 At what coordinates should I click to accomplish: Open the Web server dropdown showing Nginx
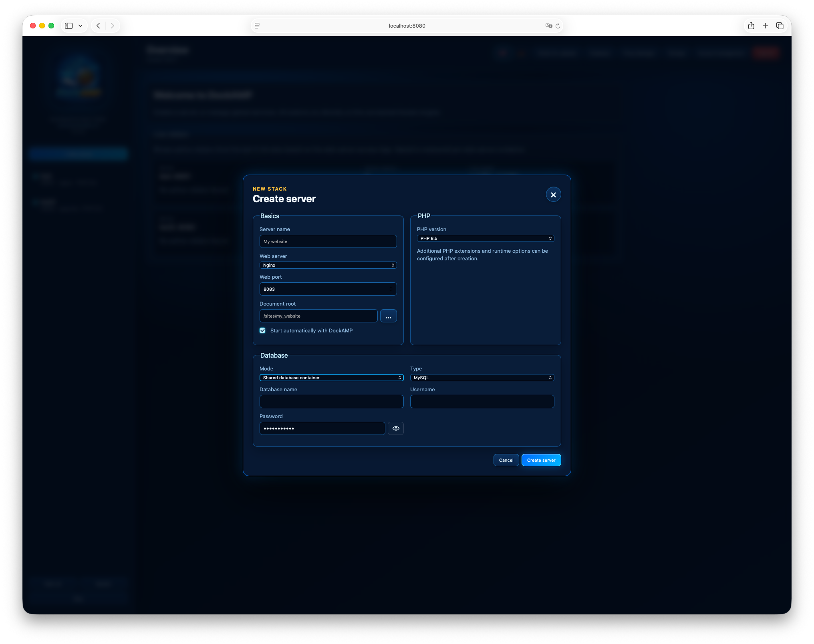coord(328,265)
